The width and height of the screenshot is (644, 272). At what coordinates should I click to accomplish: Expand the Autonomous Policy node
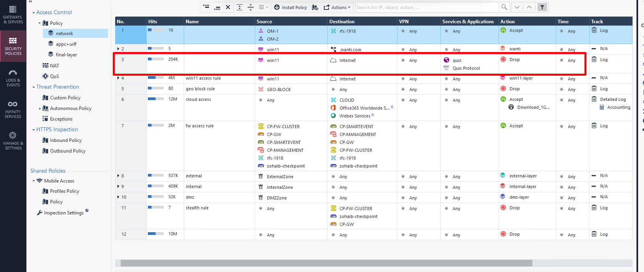tap(40, 108)
